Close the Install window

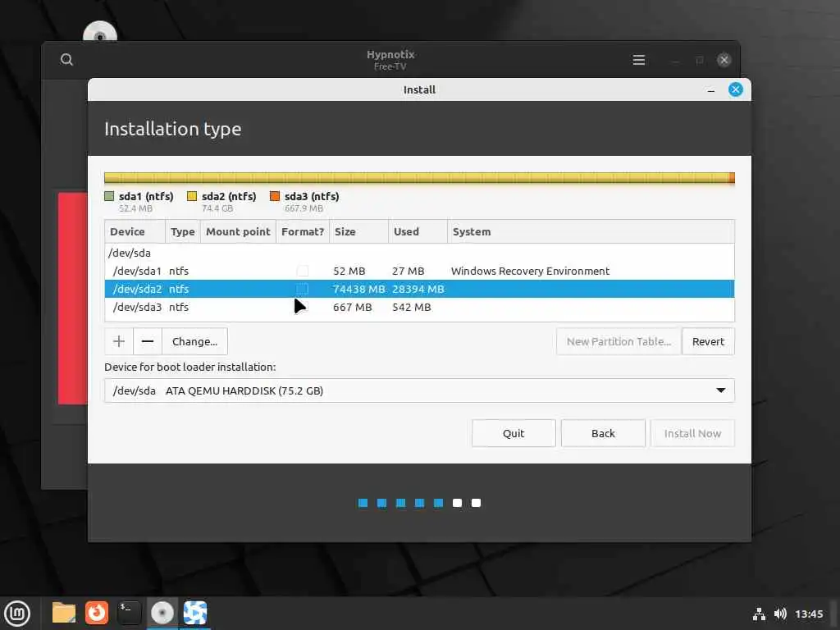(736, 89)
